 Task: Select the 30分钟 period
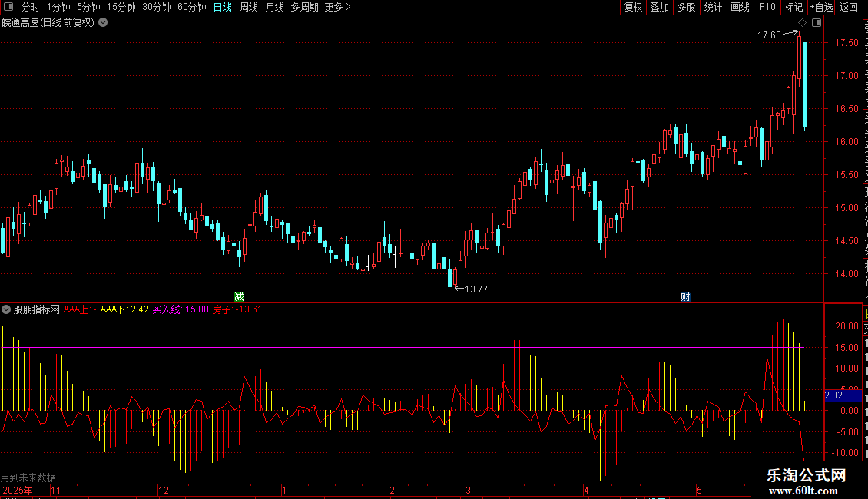[156, 7]
